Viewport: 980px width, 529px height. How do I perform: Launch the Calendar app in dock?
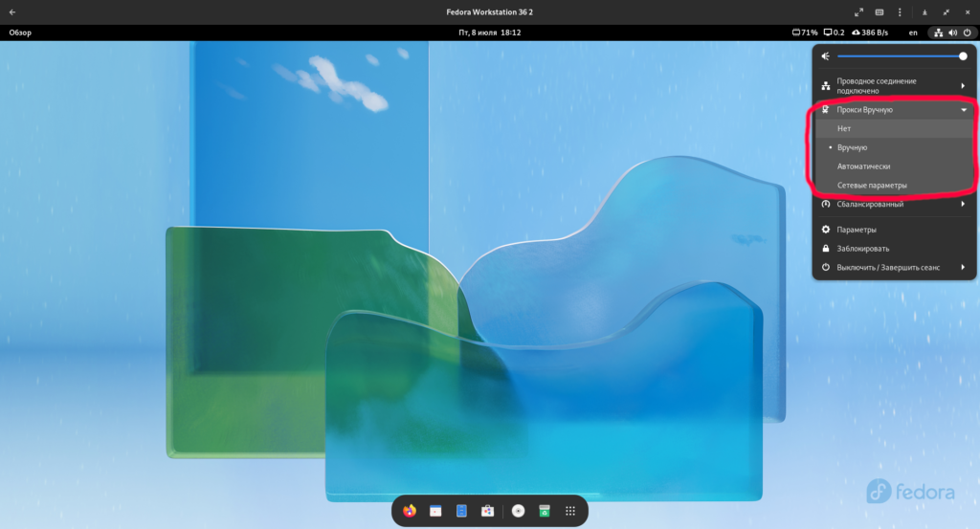pyautogui.click(x=434, y=511)
